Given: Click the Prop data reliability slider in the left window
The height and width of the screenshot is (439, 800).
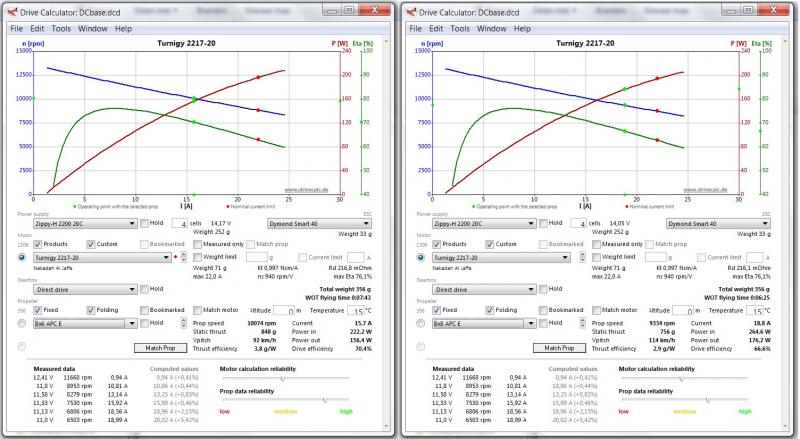Looking at the screenshot, I should (x=285, y=400).
